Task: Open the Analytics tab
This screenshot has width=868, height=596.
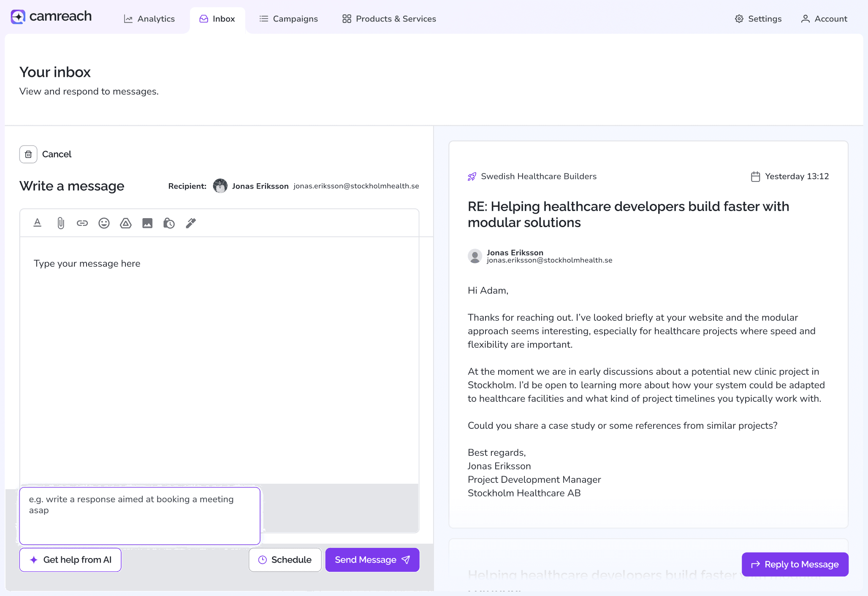Action: click(149, 19)
